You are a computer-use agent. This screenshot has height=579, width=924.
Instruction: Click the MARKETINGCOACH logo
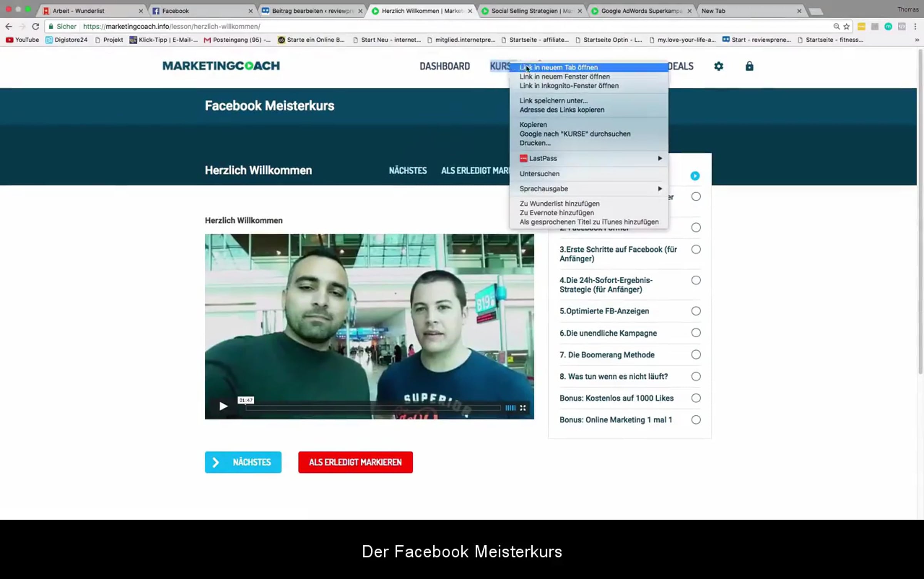[x=221, y=66]
